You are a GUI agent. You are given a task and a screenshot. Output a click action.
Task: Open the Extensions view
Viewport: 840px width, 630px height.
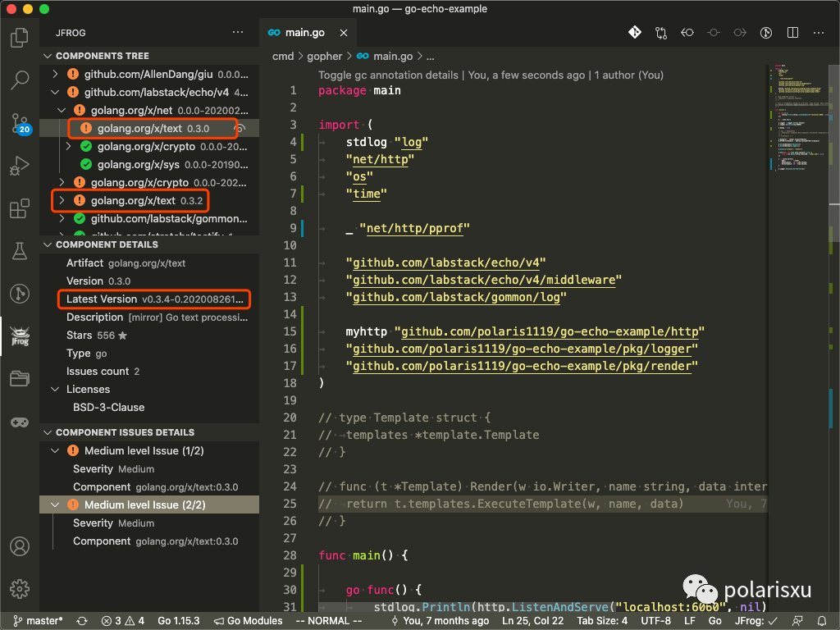coord(20,208)
